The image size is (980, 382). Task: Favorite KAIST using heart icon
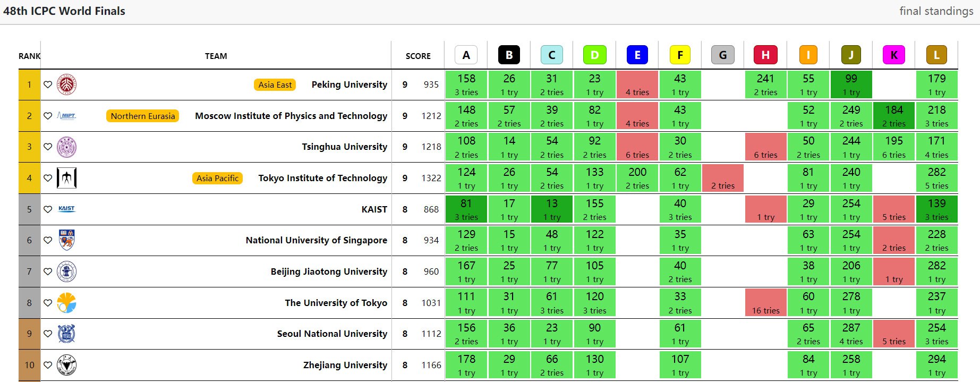click(x=48, y=209)
